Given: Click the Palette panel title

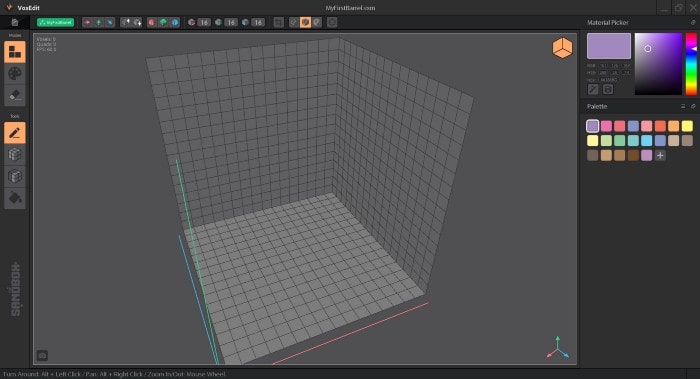Looking at the screenshot, I should point(597,106).
